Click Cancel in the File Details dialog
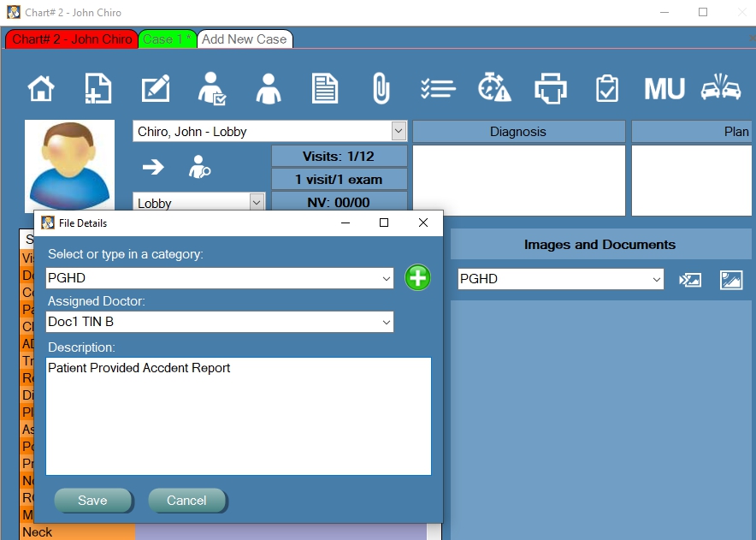 pos(186,501)
